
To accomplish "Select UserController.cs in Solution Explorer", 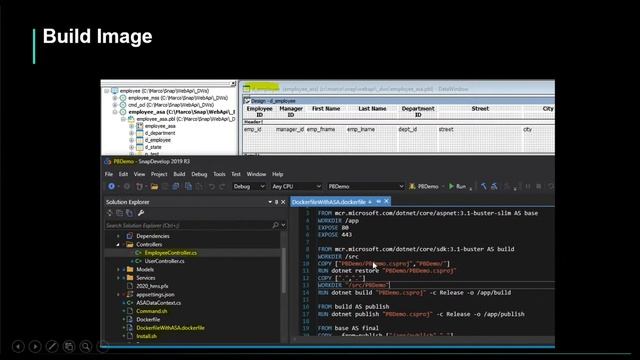I will click(x=164, y=261).
